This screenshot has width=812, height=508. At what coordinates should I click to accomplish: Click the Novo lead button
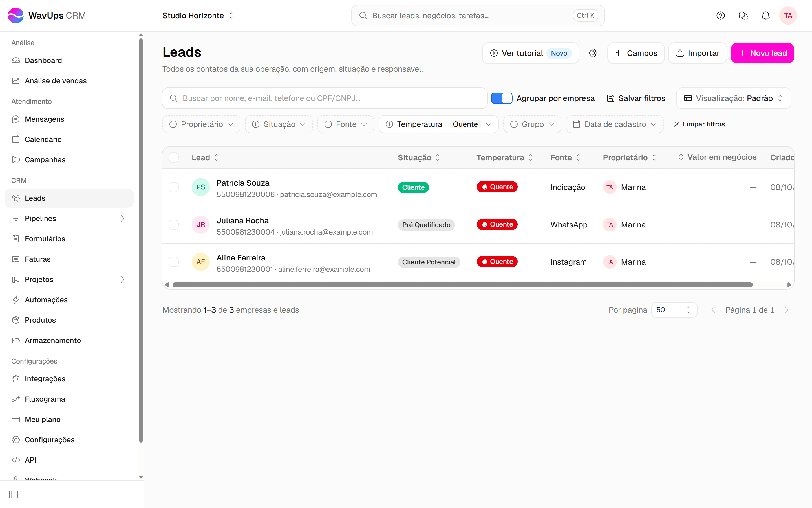pyautogui.click(x=762, y=53)
